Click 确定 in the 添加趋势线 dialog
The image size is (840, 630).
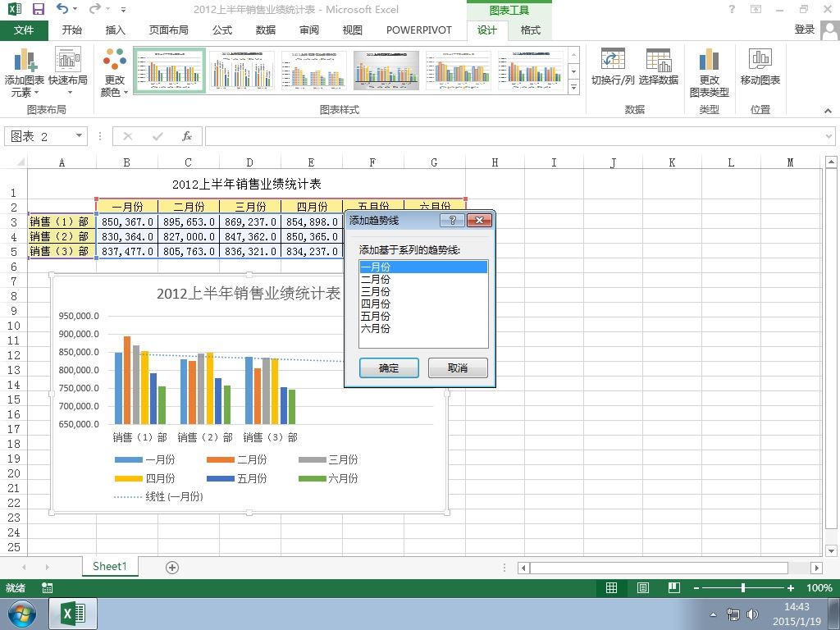coord(389,368)
